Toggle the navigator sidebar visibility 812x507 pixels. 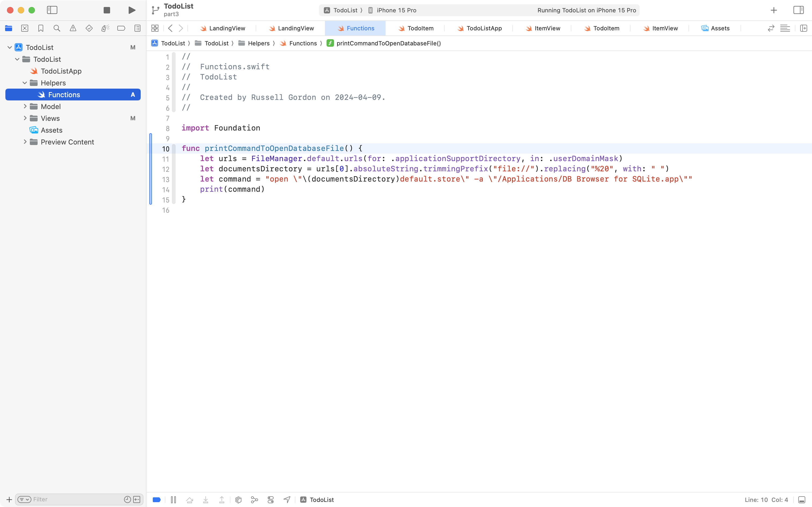[52, 10]
